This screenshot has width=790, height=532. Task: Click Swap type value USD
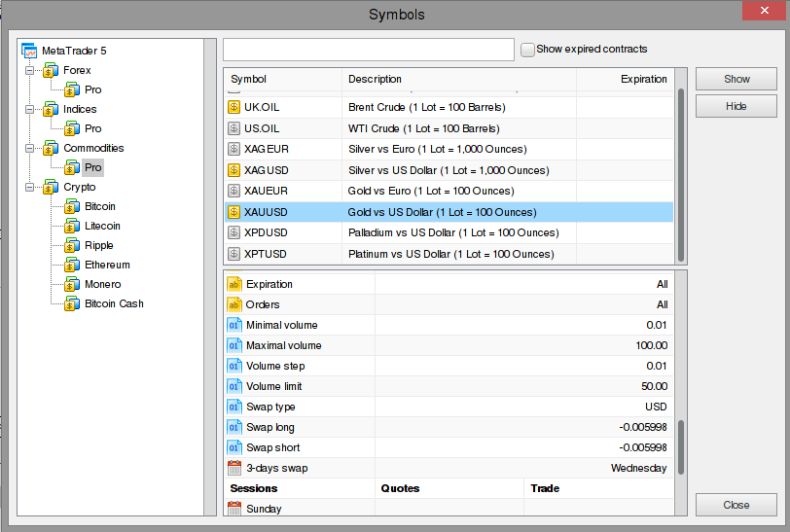656,407
